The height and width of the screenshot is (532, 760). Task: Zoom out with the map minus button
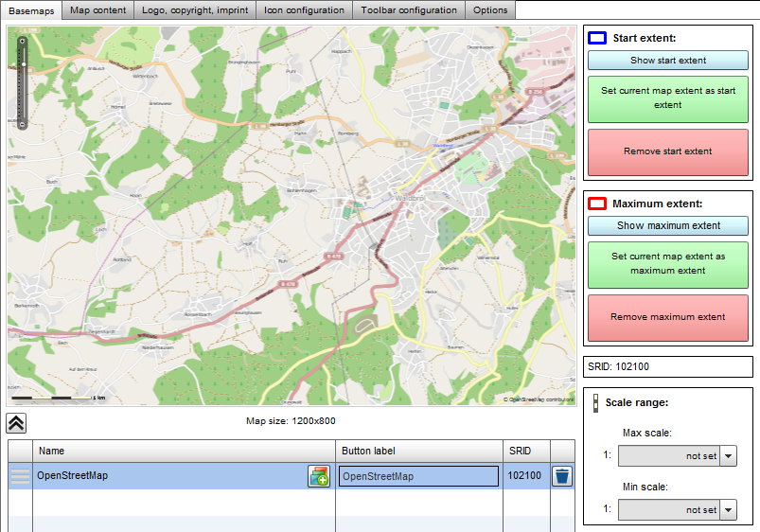coord(23,125)
